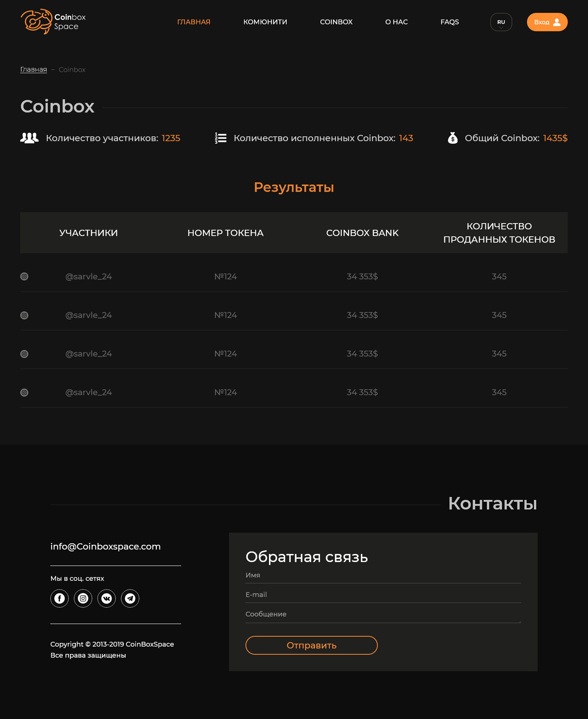This screenshot has width=588, height=719.
Task: Click the money bag icon near Общий Coinbox
Action: 453,138
